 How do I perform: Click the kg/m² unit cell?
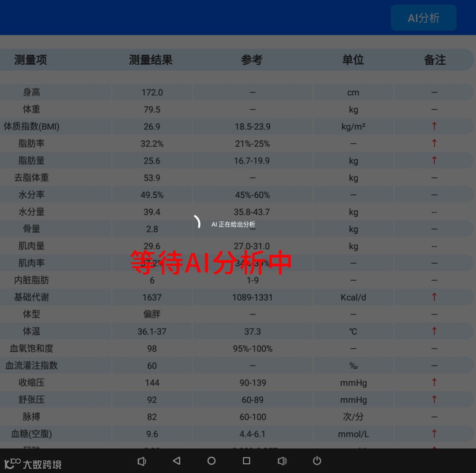click(x=353, y=127)
